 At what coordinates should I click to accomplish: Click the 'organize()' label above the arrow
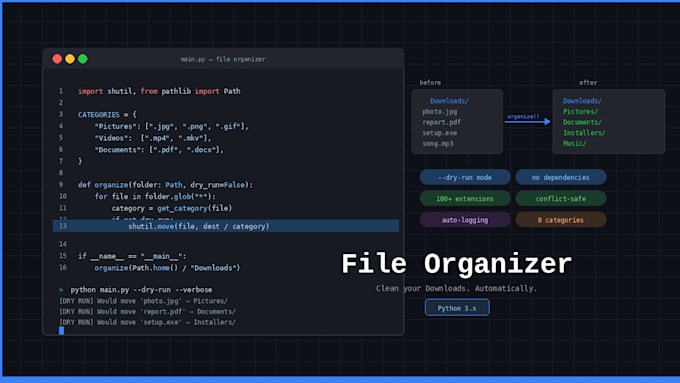click(523, 116)
